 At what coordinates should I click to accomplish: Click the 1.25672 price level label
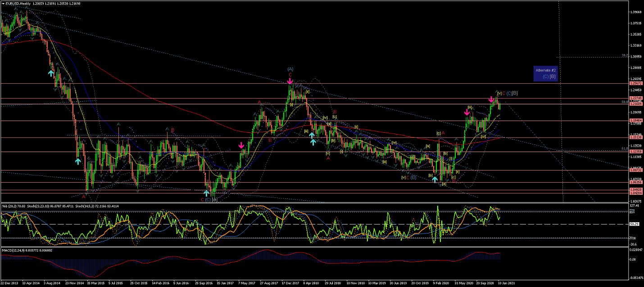[636, 84]
